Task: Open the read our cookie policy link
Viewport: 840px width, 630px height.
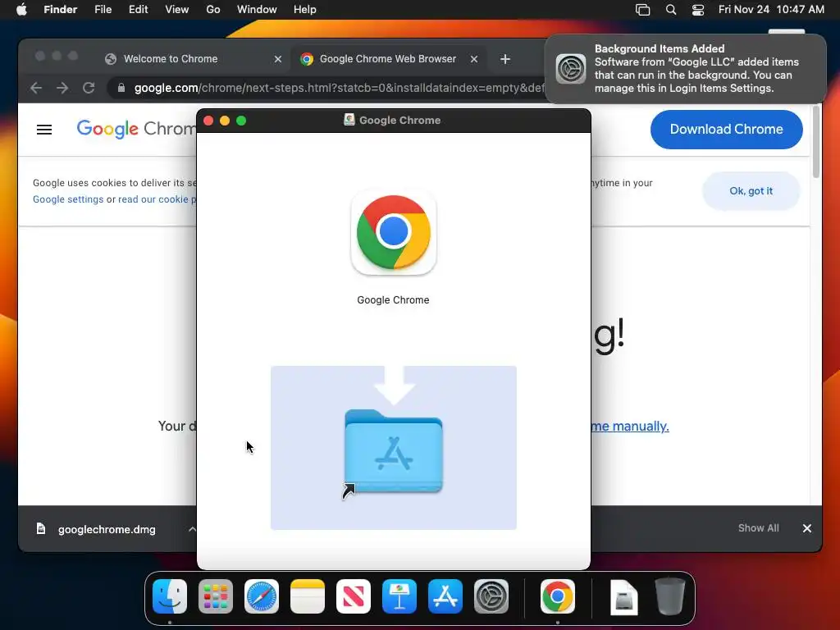Action: click(157, 199)
